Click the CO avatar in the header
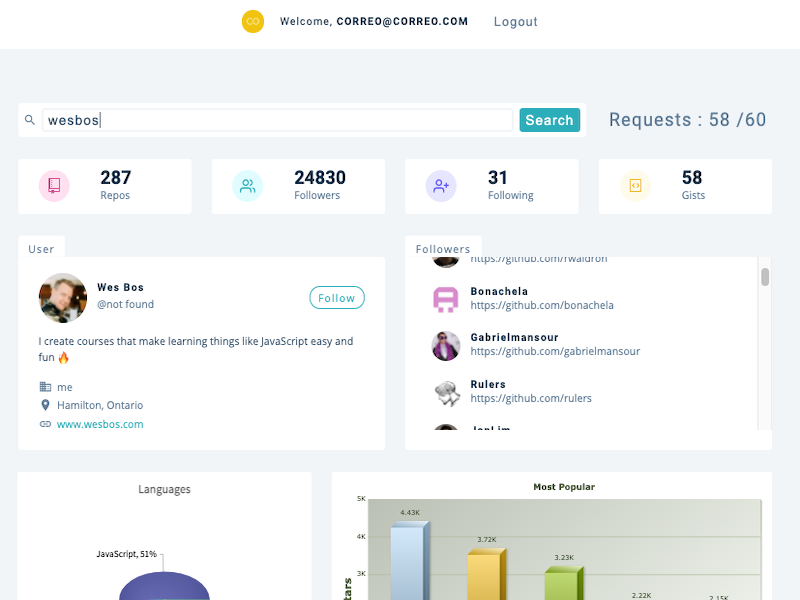Viewport: 800px width, 600px height. [x=253, y=21]
